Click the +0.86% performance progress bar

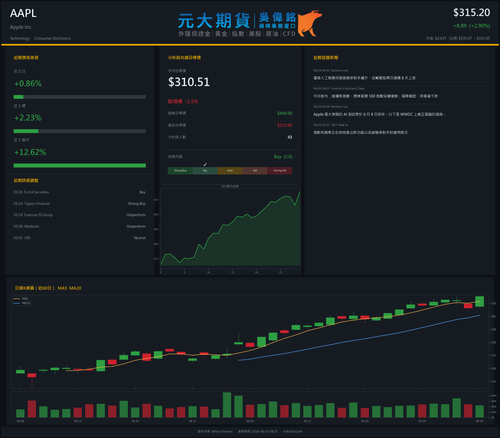pyautogui.click(x=79, y=97)
